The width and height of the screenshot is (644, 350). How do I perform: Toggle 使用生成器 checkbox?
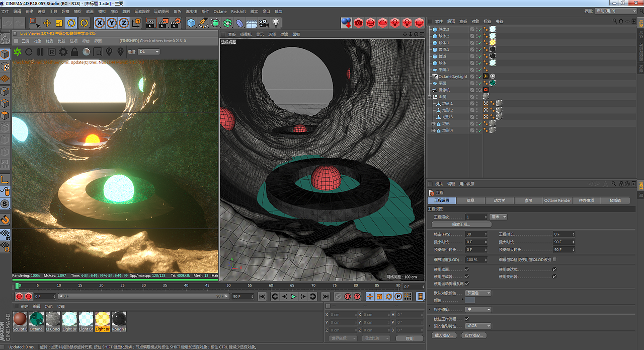tap(467, 276)
